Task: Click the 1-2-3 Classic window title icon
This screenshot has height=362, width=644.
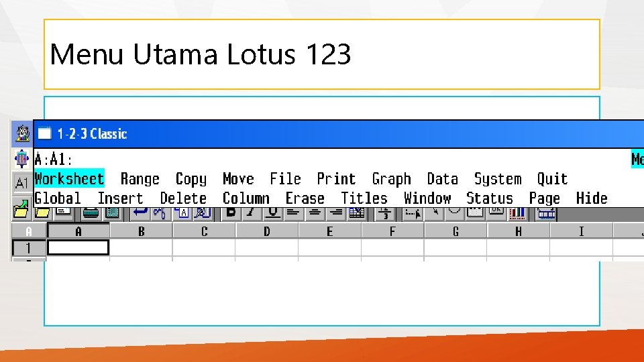Action: point(44,133)
